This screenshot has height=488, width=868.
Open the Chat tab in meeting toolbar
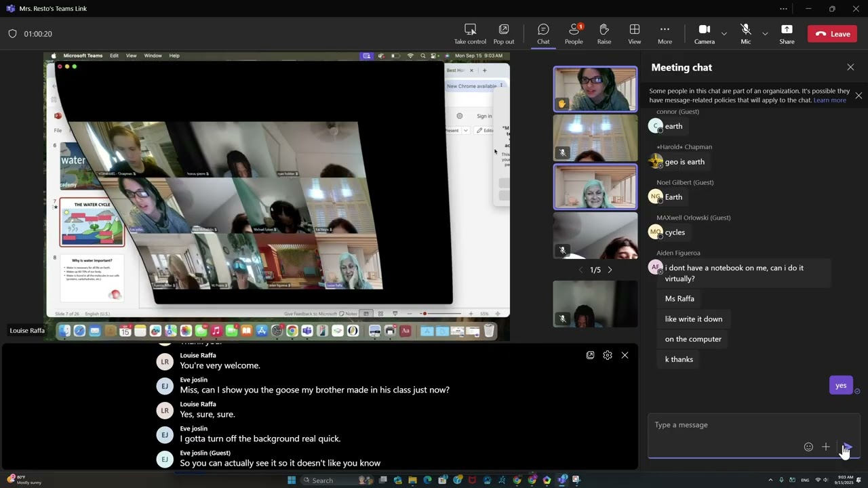point(543,34)
